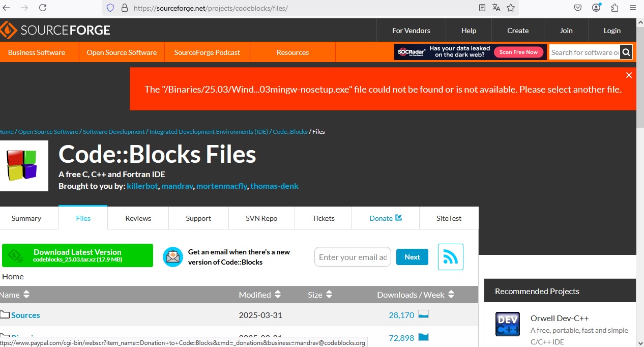Open the Reviews tab
Image resolution: width=644 pixels, height=347 pixels.
(x=138, y=218)
